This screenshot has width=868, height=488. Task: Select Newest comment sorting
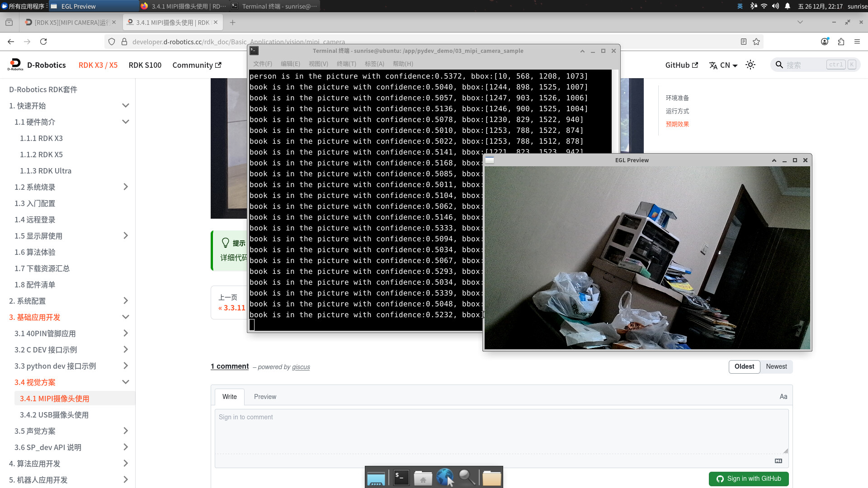[x=776, y=366]
